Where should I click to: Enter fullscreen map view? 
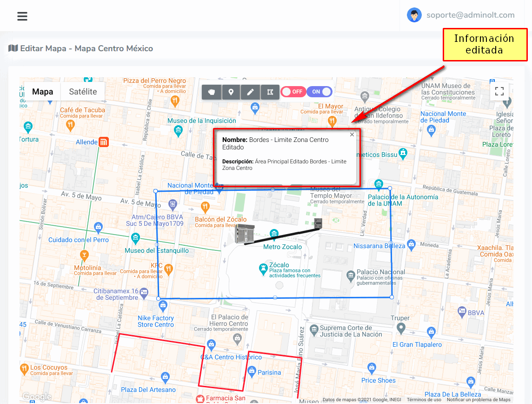coord(499,92)
